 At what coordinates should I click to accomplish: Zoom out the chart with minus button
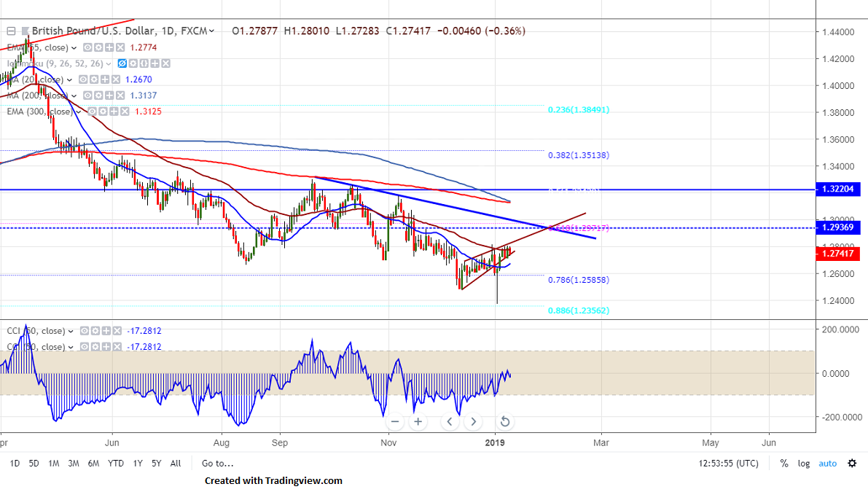pos(395,422)
